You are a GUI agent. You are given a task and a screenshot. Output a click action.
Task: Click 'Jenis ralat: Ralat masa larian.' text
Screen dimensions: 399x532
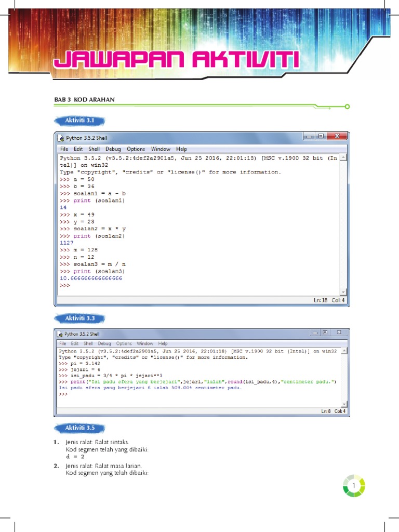(x=103, y=466)
